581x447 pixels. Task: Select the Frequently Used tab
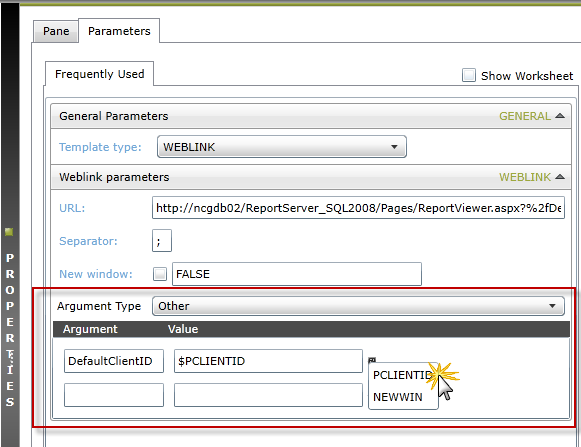tap(100, 74)
